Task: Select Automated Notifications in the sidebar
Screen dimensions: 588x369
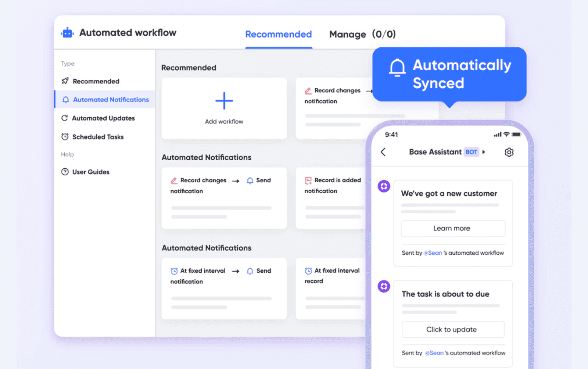Action: 110,99
